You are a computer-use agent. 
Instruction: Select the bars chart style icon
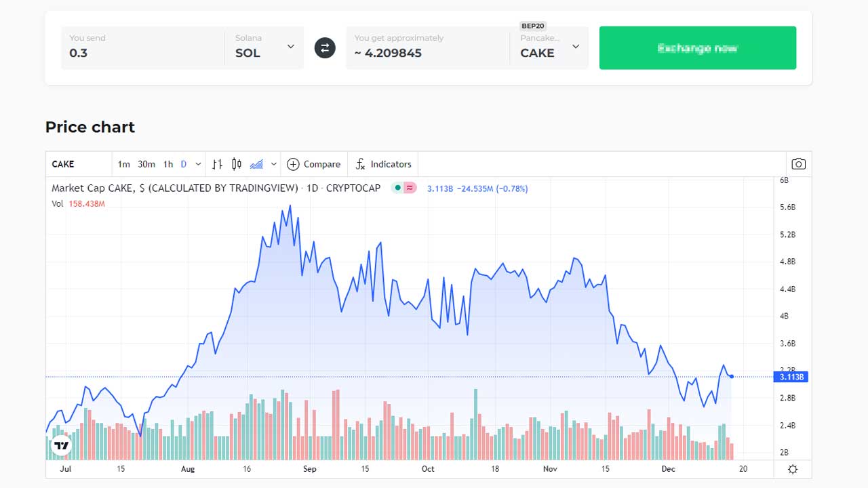point(217,164)
